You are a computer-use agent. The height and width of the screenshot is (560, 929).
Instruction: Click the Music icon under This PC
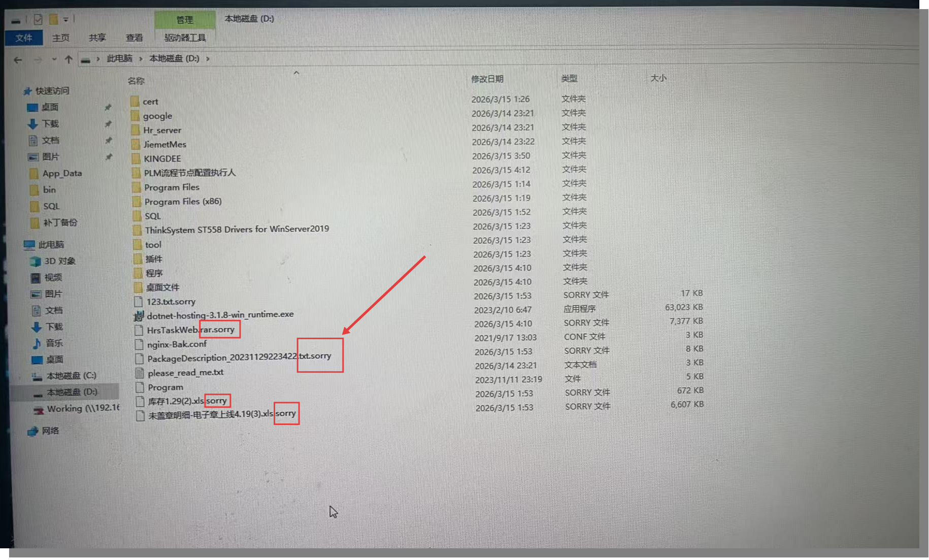coord(37,343)
